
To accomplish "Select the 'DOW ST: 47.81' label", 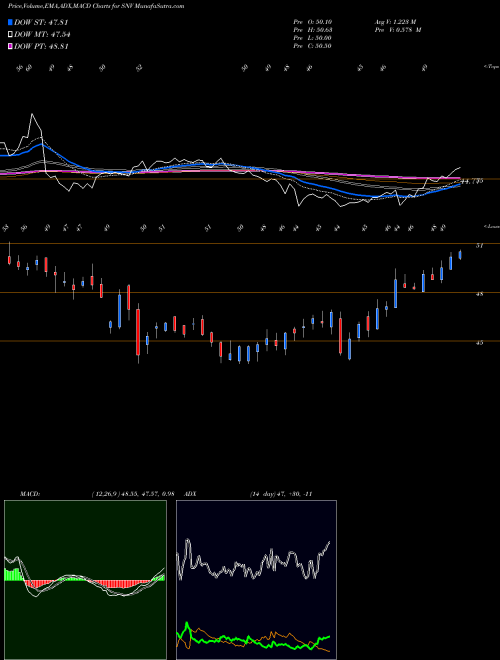I will (x=41, y=22).
